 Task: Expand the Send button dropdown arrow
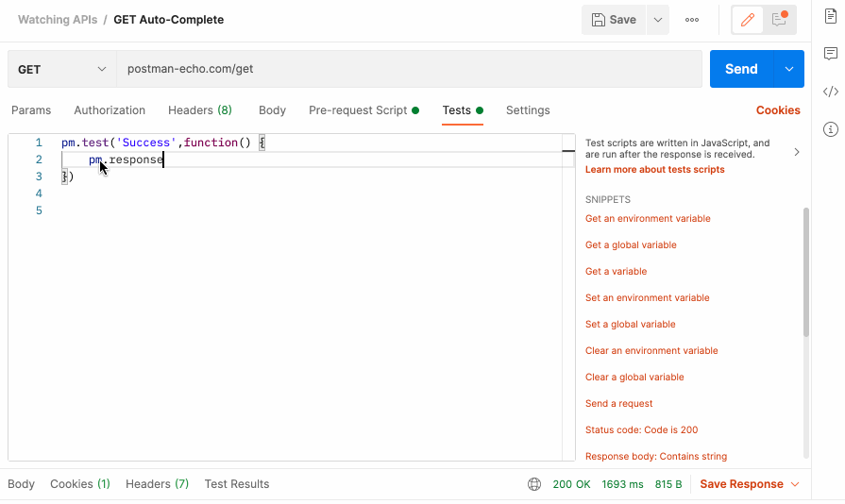coord(788,69)
